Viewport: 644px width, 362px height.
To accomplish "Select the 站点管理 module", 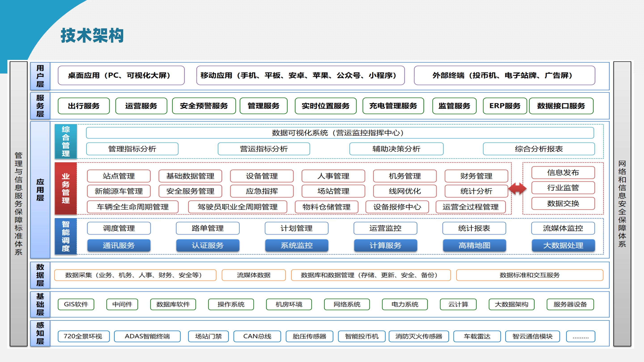I will 119,176.
